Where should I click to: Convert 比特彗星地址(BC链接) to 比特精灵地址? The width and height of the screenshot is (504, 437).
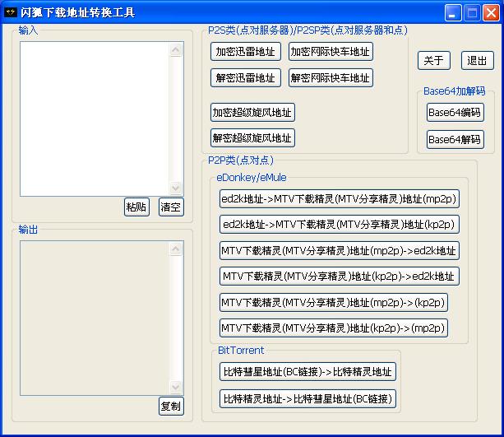click(307, 371)
